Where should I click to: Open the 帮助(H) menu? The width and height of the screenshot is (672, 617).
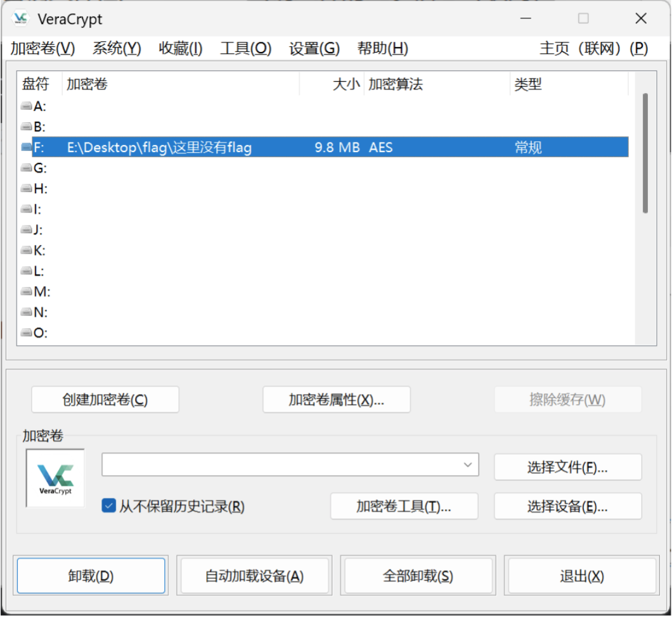click(x=383, y=48)
